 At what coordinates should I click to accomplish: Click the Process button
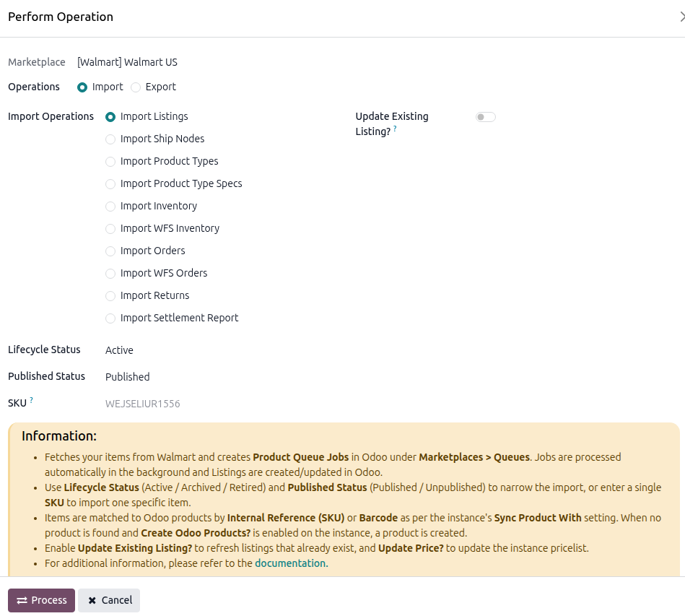pyautogui.click(x=41, y=600)
